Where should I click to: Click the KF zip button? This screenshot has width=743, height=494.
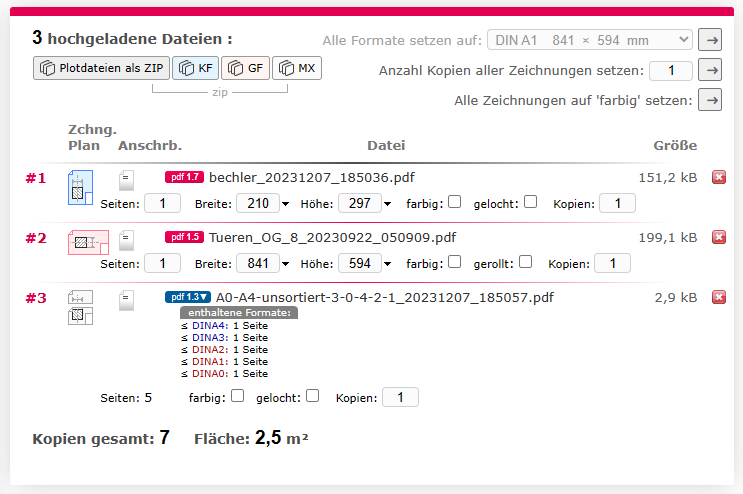pyautogui.click(x=195, y=68)
